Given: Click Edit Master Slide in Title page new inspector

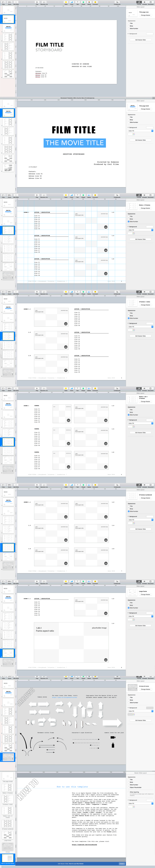Looking at the screenshot, I should coord(141,40).
